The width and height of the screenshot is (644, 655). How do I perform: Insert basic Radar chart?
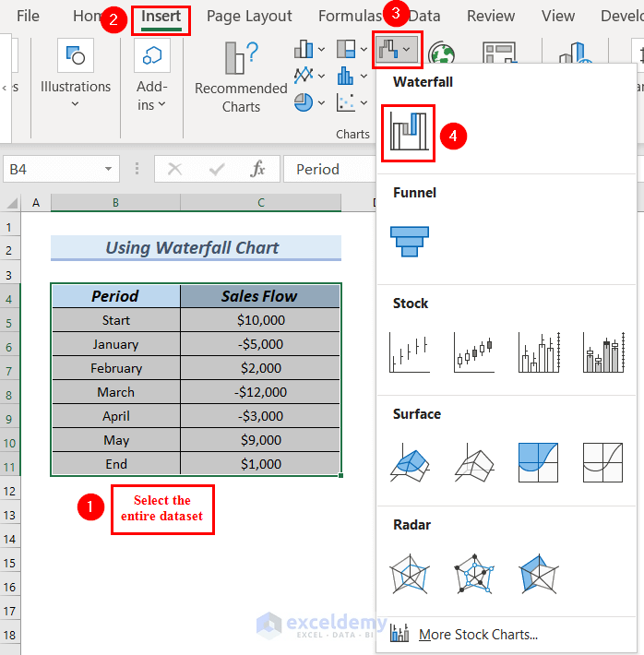(x=409, y=574)
